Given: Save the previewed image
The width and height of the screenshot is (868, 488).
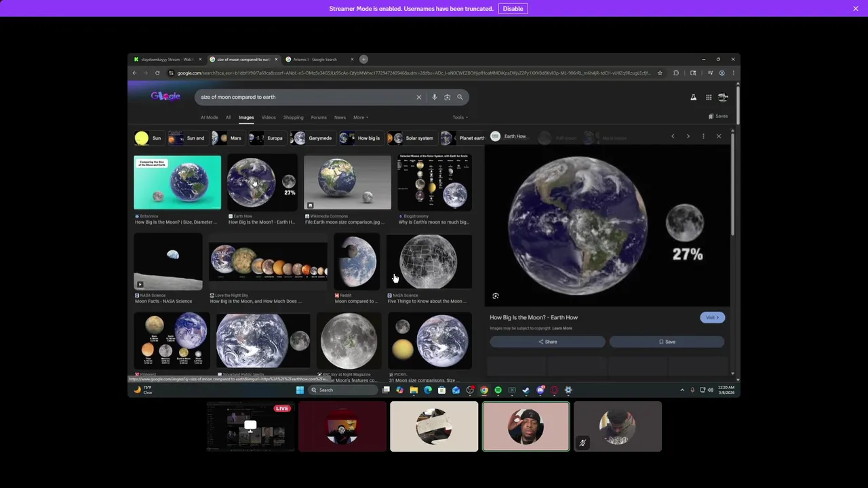Looking at the screenshot, I should click(667, 342).
